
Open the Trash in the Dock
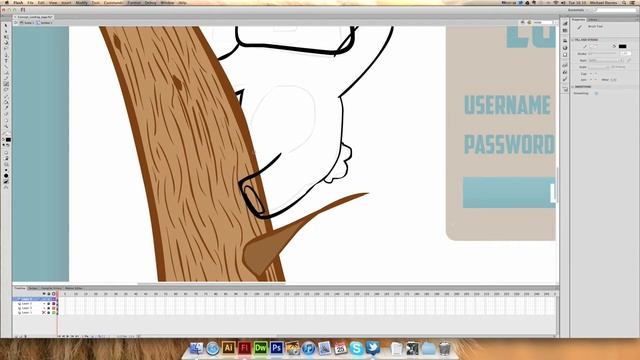pyautogui.click(x=445, y=348)
